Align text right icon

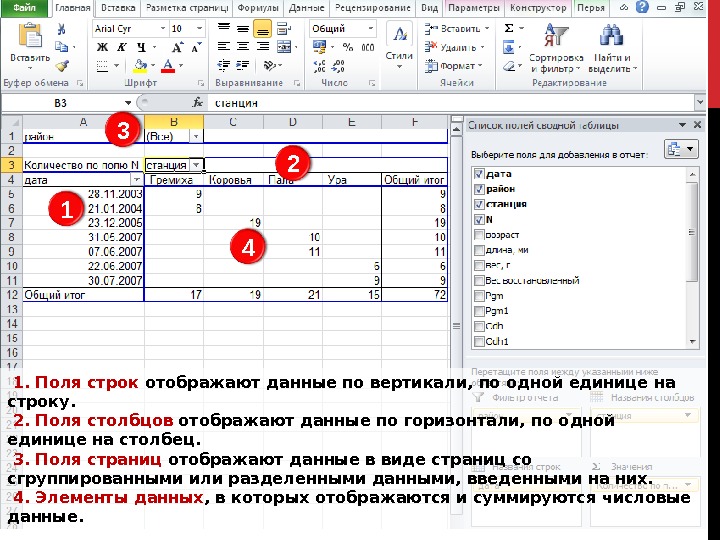[x=263, y=47]
